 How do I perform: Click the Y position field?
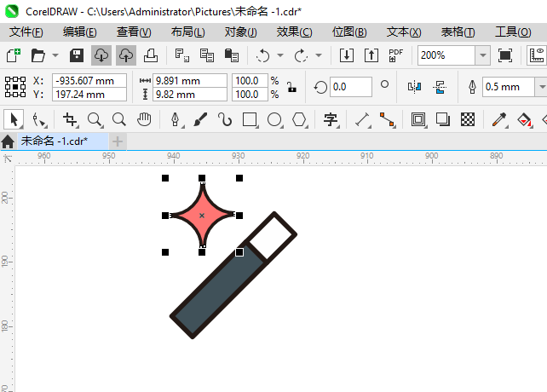pyautogui.click(x=89, y=95)
